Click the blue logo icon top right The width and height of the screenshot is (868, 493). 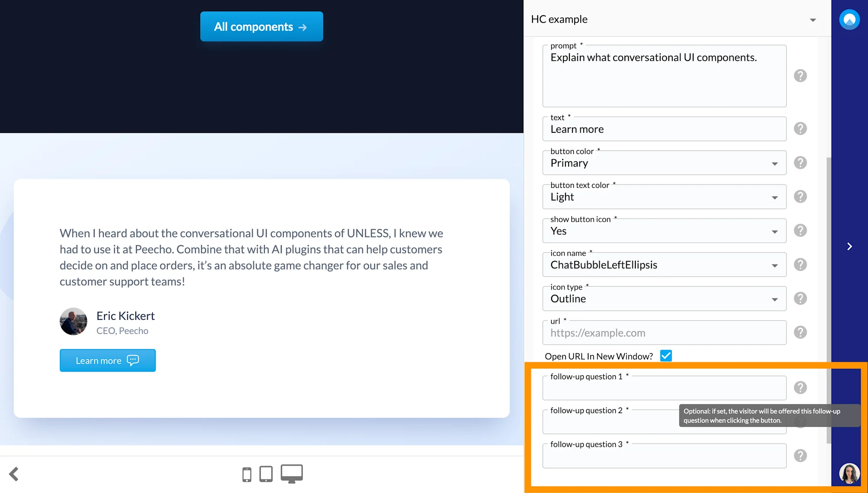click(849, 19)
